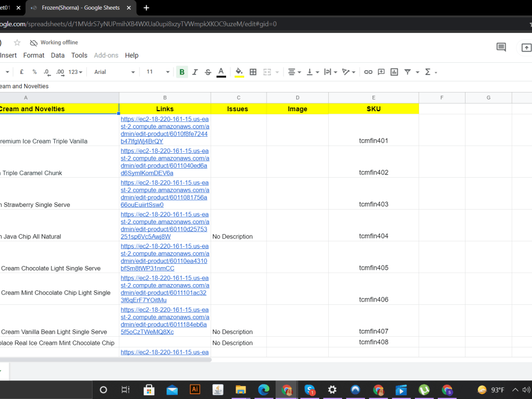532x399 pixels.
Task: Open Adobe Illustrator from taskbar
Action: click(x=195, y=389)
